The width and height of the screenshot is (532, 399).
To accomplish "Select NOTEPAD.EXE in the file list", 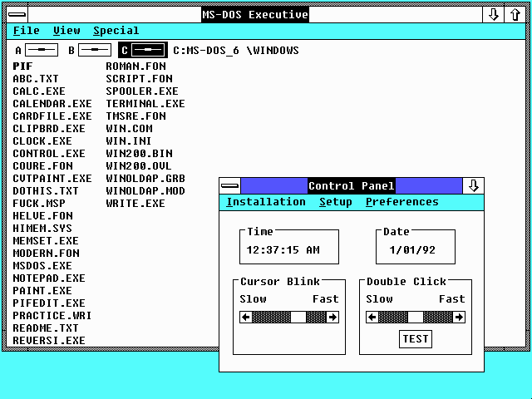I will [49, 278].
